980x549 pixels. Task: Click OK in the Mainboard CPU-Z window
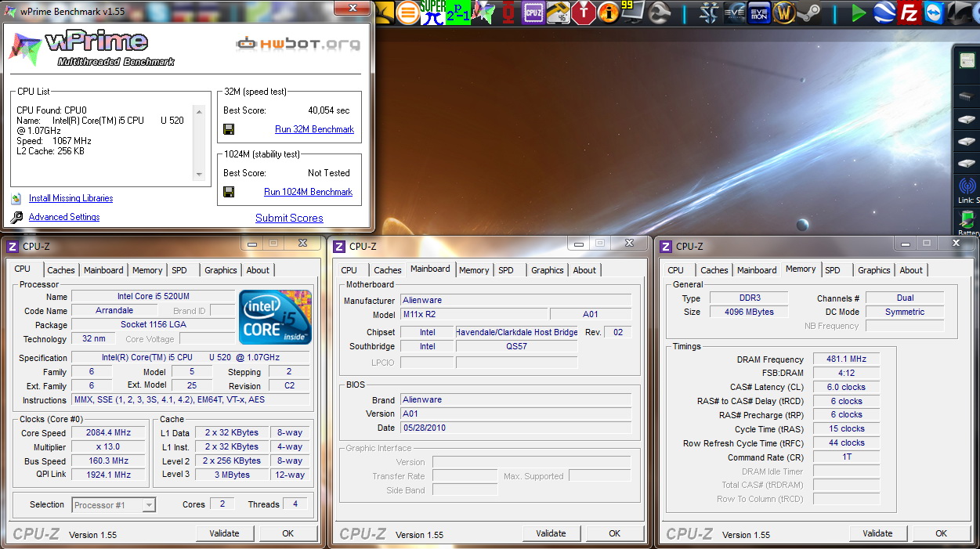click(x=615, y=533)
